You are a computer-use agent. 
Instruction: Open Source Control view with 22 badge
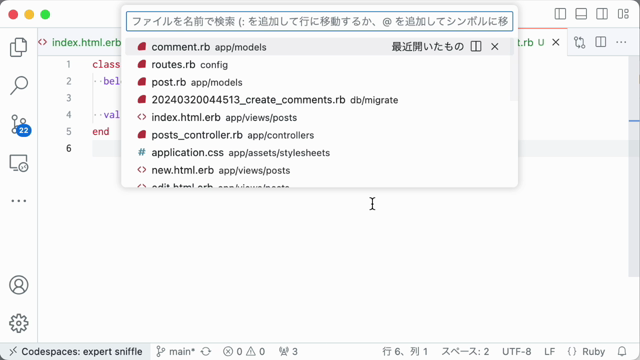point(20,124)
